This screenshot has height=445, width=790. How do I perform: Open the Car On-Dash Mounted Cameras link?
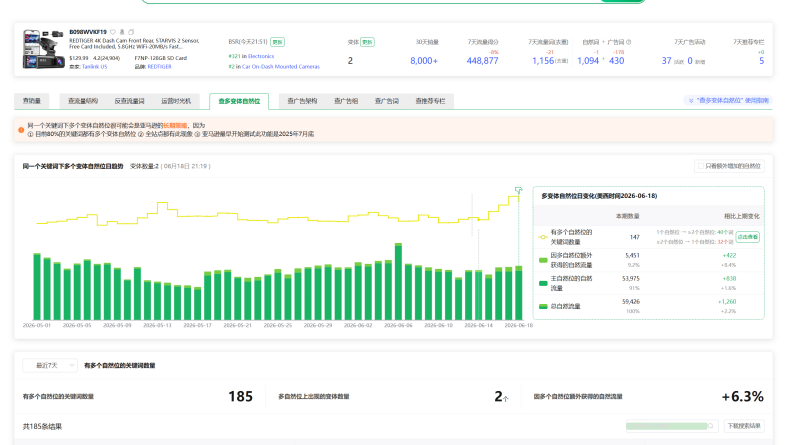pos(281,67)
